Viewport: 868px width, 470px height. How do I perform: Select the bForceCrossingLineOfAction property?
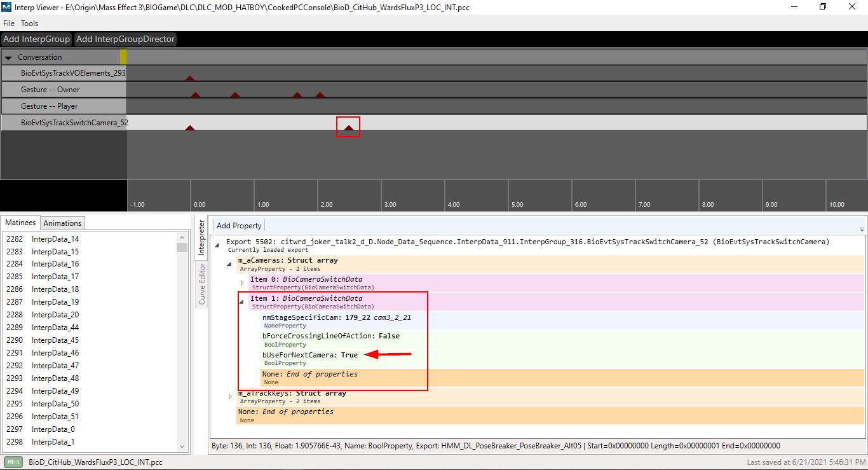tap(563, 340)
